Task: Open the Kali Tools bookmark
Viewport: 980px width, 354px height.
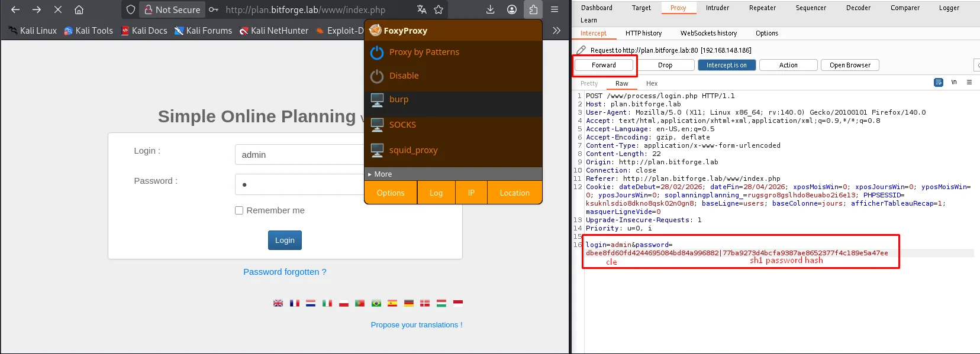Action: point(88,30)
